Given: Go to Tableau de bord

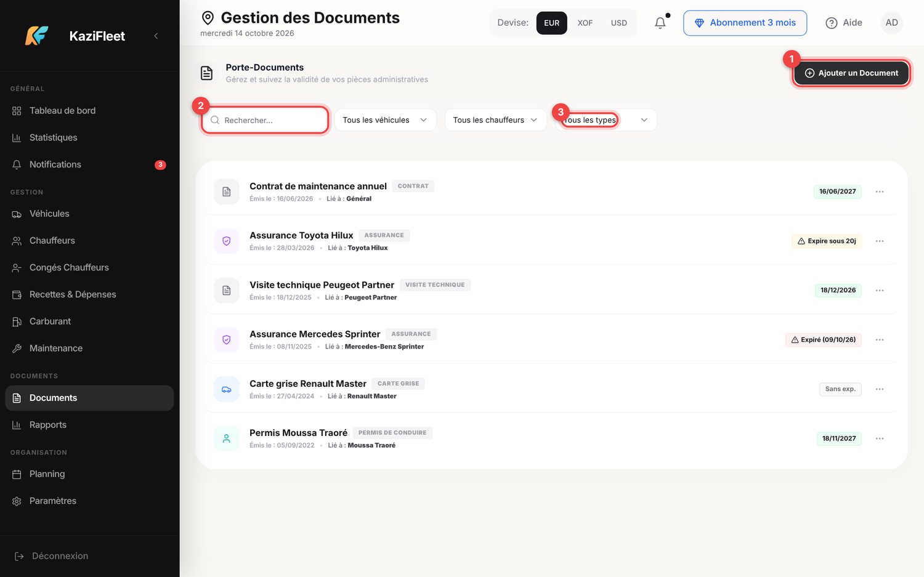Looking at the screenshot, I should [89, 111].
